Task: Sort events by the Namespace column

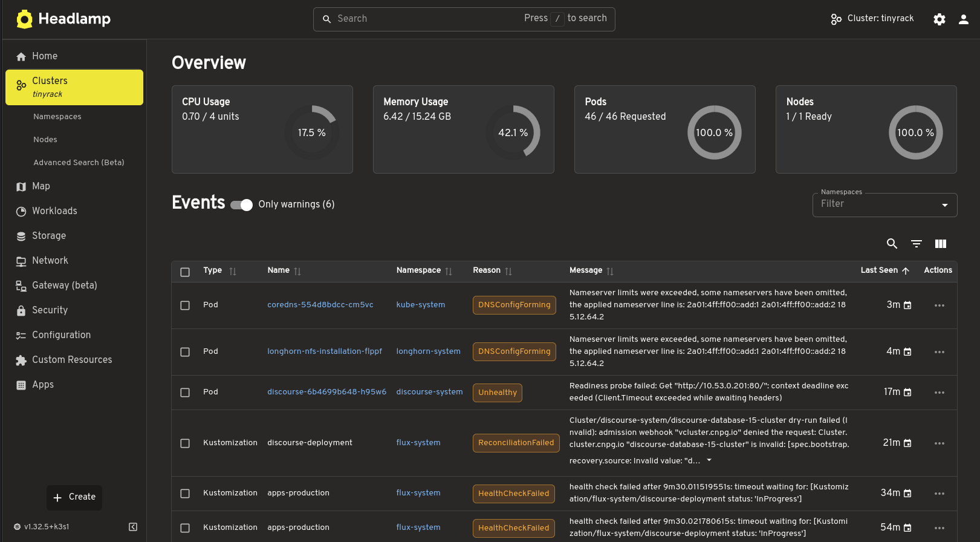Action: pos(449,272)
